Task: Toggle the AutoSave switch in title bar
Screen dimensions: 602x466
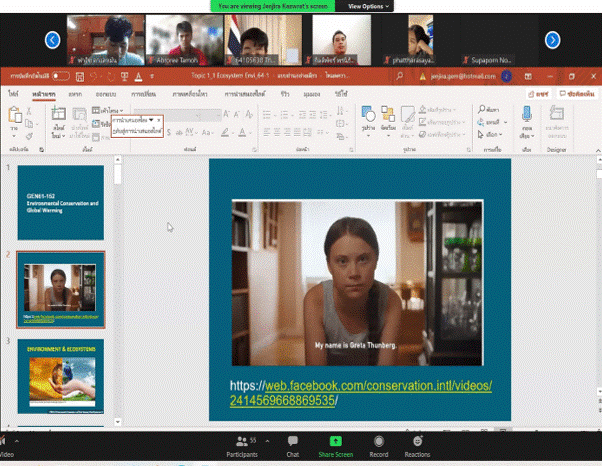Action: pos(61,76)
